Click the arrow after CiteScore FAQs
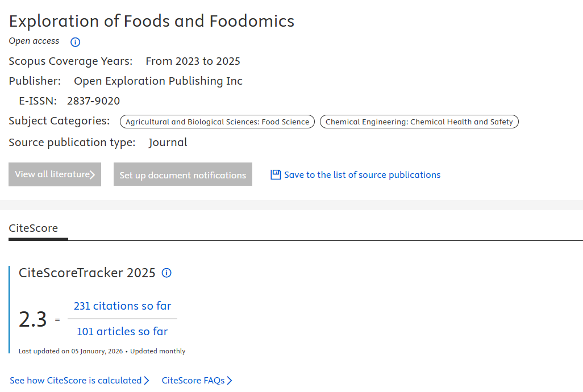Screen dimensions: 583x392 click(x=230, y=381)
